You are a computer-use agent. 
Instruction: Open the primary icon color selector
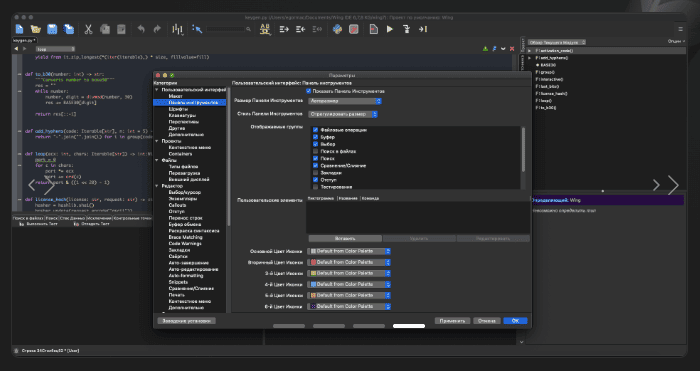point(350,251)
